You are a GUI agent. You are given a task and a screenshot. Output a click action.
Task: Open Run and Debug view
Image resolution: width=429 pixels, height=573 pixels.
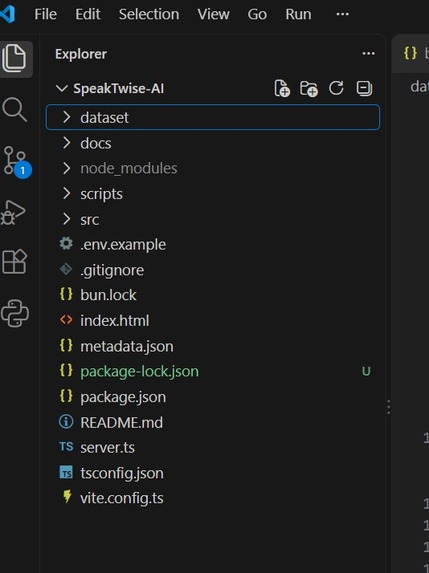pyautogui.click(x=14, y=212)
